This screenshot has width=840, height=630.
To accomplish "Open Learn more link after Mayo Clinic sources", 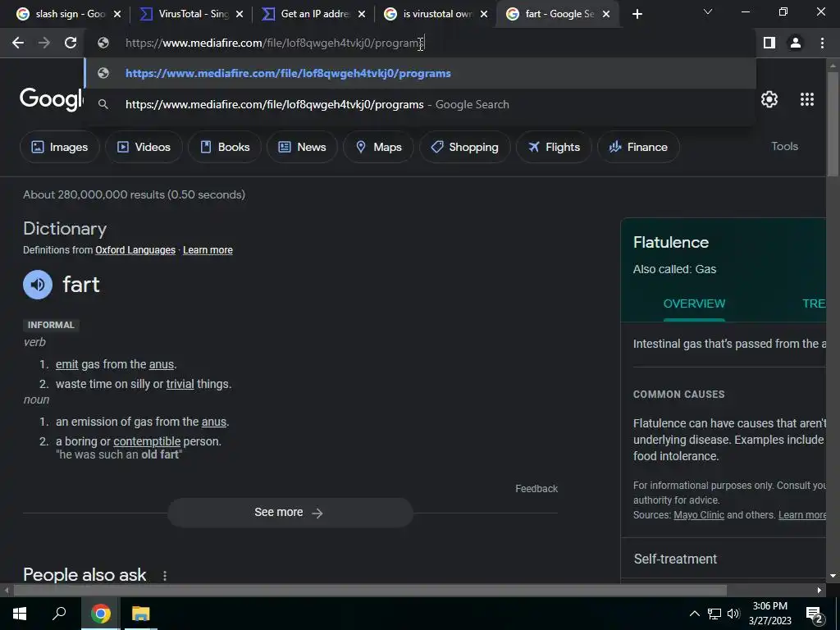I will tap(802, 515).
